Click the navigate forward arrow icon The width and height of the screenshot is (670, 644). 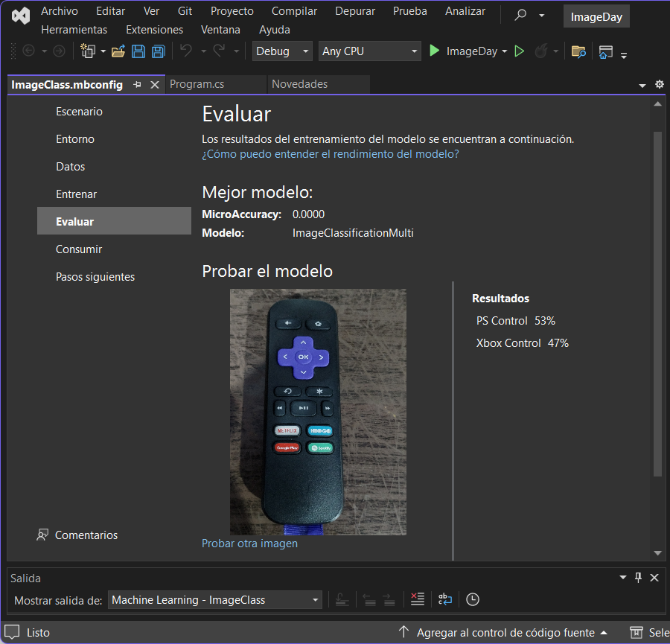[x=59, y=51]
